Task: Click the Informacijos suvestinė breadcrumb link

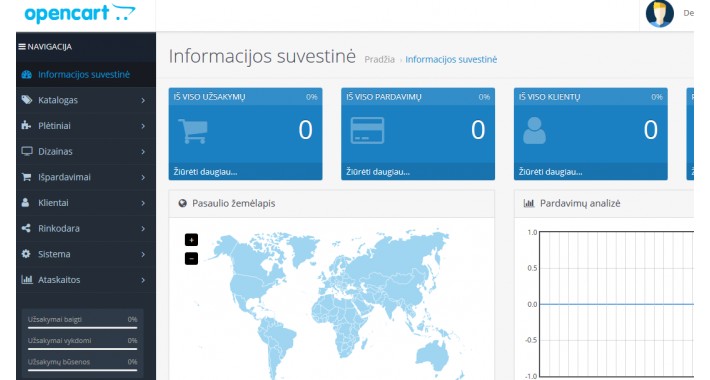Action: (x=451, y=59)
